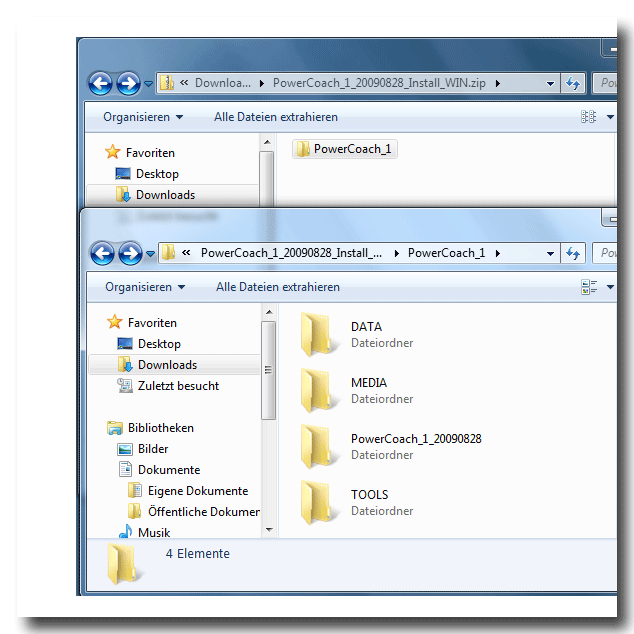Open the TOOLS folder icon
Image resolution: width=634 pixels, height=634 pixels.
coord(317,503)
